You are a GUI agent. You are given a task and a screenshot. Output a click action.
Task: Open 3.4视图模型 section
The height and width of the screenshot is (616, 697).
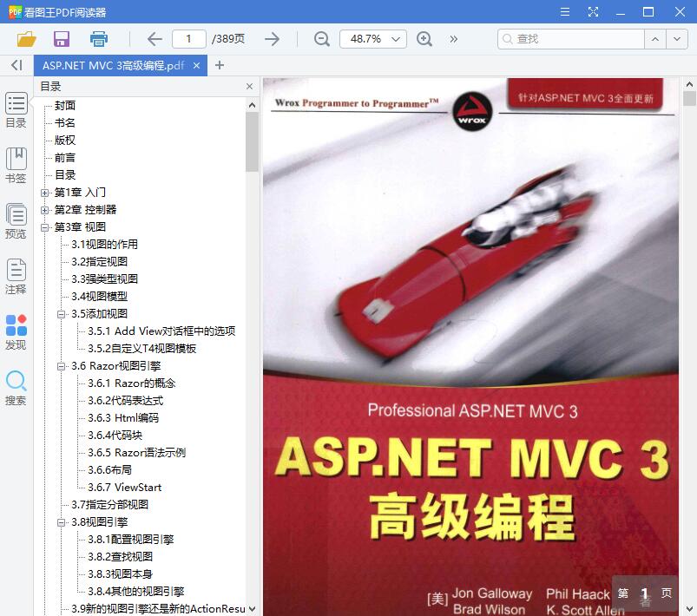tap(99, 296)
